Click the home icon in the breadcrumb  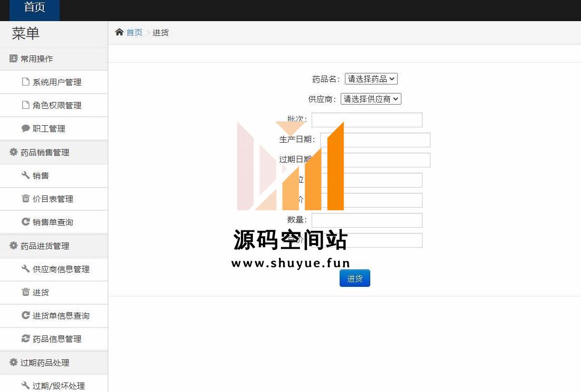(119, 32)
